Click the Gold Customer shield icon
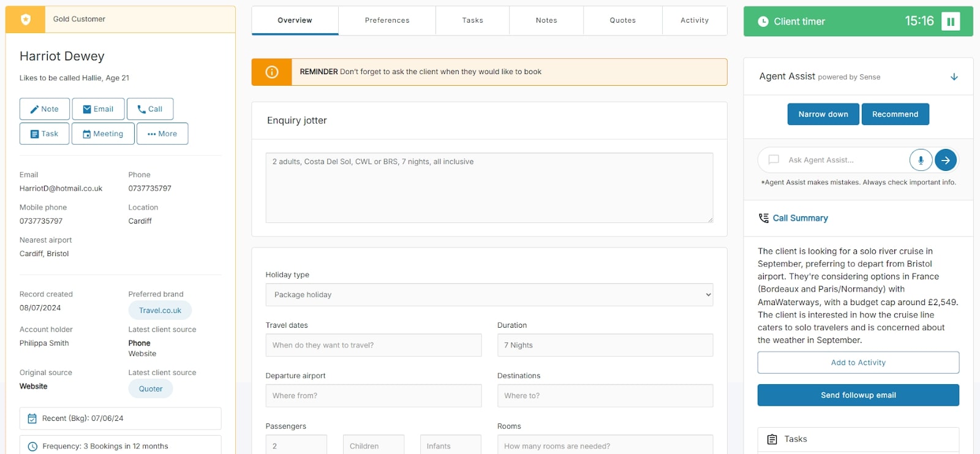The image size is (980, 454). pos(26,20)
